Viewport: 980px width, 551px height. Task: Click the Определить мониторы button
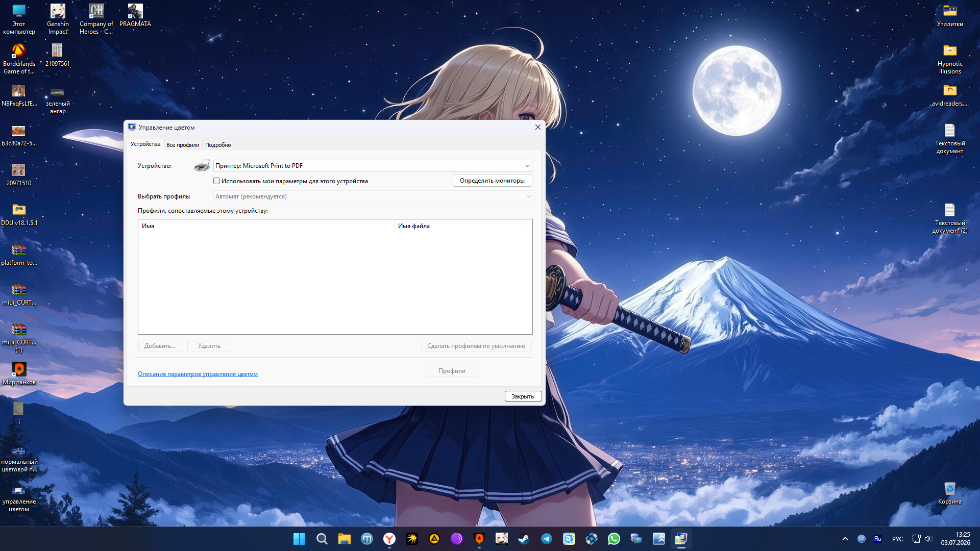[492, 181]
